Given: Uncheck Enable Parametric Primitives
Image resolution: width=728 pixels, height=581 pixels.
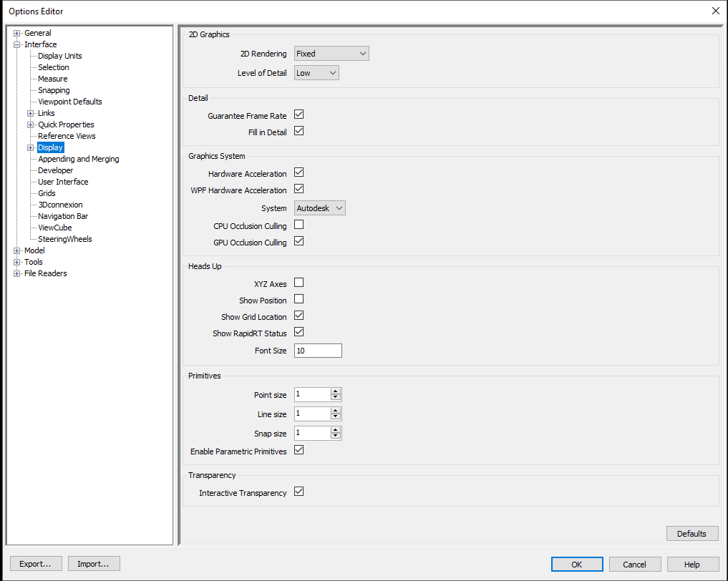Looking at the screenshot, I should 299,449.
